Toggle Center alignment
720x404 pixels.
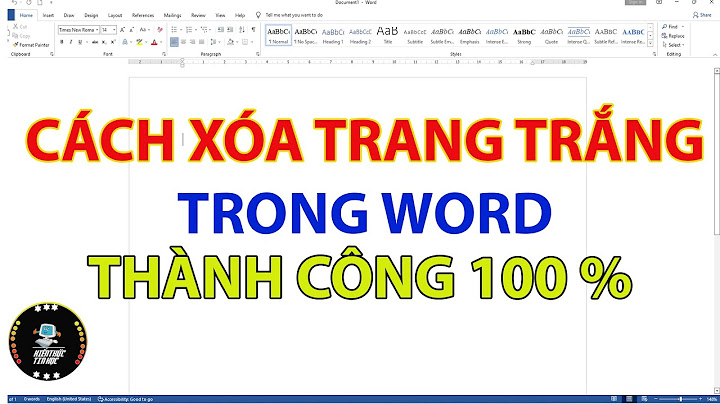(x=183, y=42)
